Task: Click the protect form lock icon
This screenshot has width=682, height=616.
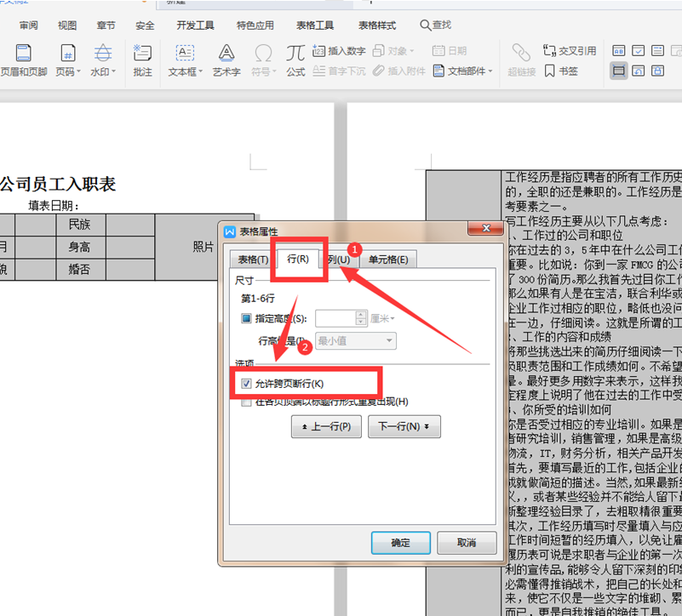Action: click(x=657, y=71)
